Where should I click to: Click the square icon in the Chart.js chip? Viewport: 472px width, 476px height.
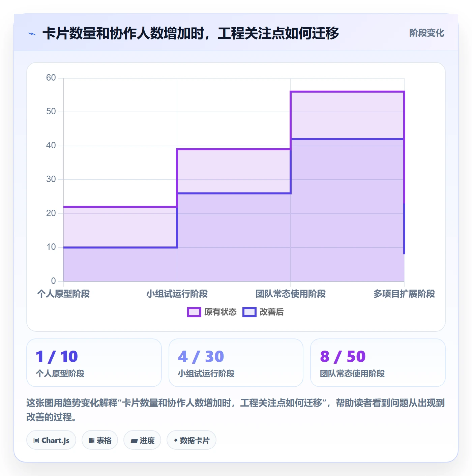[x=36, y=441]
